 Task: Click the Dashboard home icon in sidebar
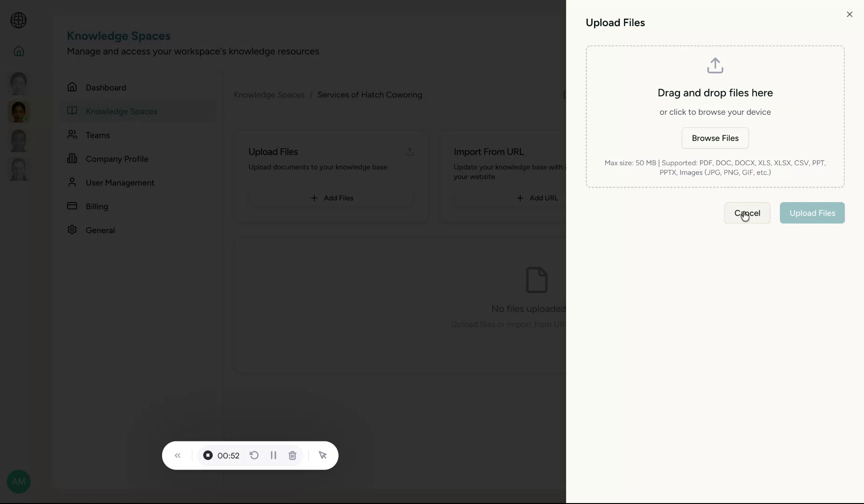click(73, 87)
